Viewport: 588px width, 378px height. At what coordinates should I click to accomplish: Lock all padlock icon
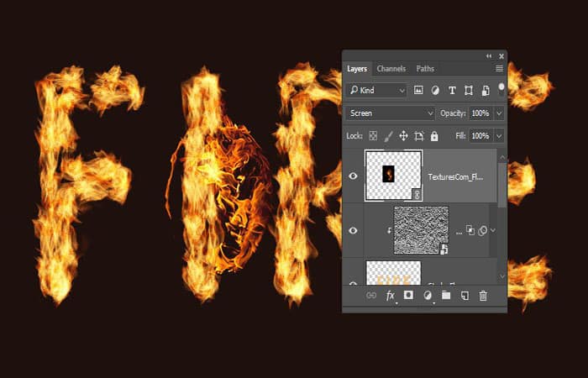[x=434, y=136]
